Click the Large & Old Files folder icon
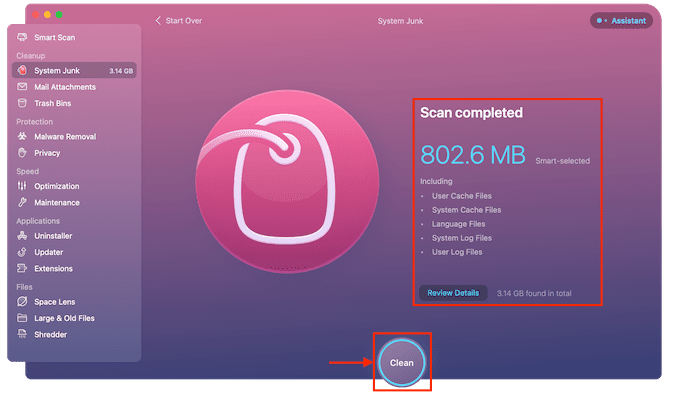The width and height of the screenshot is (673, 400). (x=22, y=318)
